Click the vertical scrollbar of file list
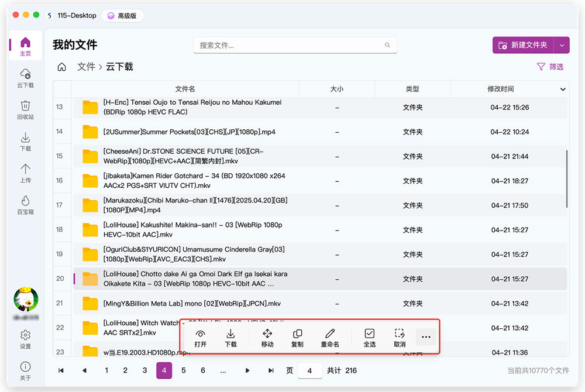The height and width of the screenshot is (392, 585). (567, 178)
